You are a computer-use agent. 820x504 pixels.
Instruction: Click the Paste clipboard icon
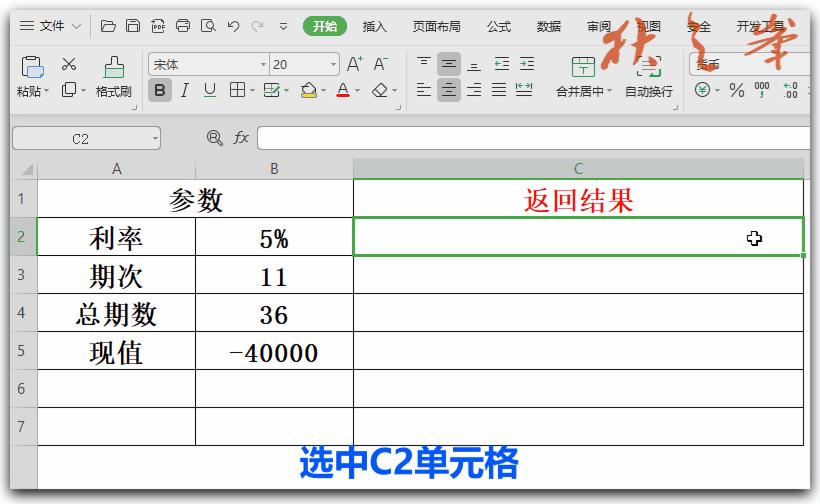(x=32, y=67)
